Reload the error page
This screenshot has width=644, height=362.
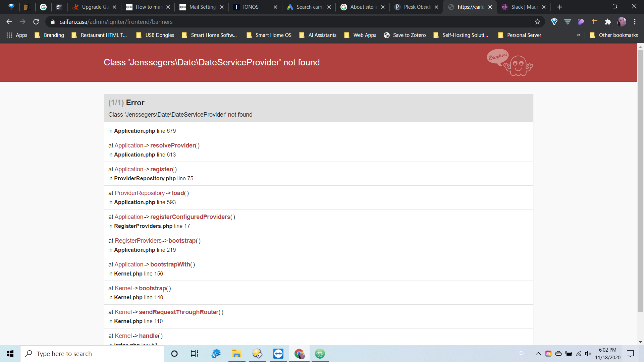click(36, 22)
